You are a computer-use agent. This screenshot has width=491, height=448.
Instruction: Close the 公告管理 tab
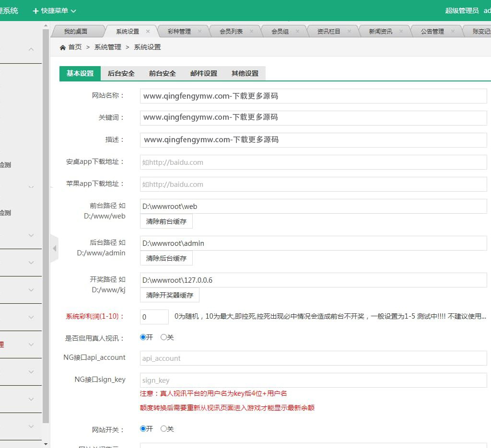453,31
